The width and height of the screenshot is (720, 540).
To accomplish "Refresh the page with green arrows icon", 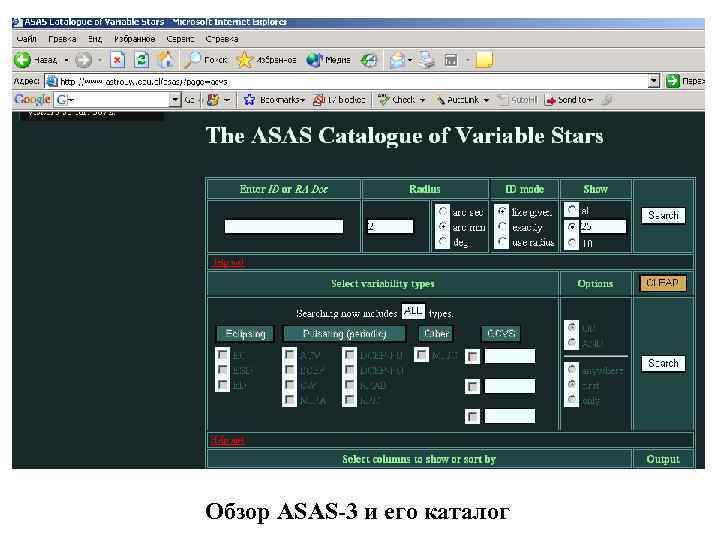I will [141, 60].
